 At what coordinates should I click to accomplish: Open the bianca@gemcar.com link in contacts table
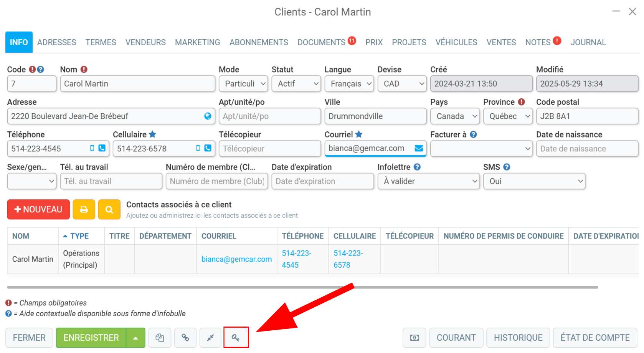[x=236, y=259]
